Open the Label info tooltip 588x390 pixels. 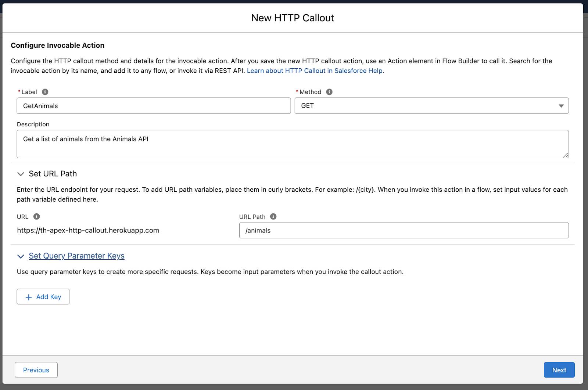click(44, 92)
